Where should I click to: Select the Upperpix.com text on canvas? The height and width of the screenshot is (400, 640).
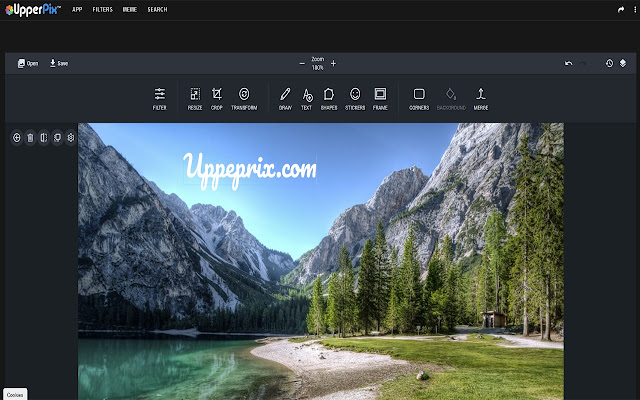pyautogui.click(x=250, y=170)
